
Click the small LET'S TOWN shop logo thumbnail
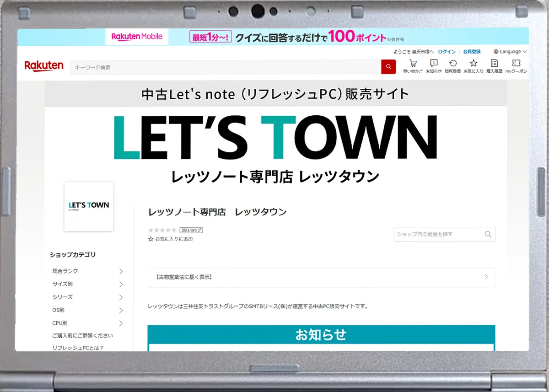[x=89, y=206]
